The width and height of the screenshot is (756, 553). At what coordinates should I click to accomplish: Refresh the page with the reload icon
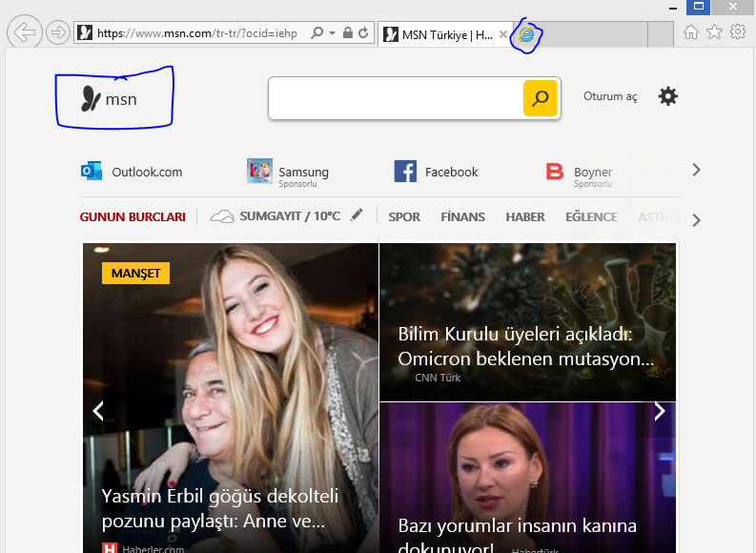click(363, 32)
